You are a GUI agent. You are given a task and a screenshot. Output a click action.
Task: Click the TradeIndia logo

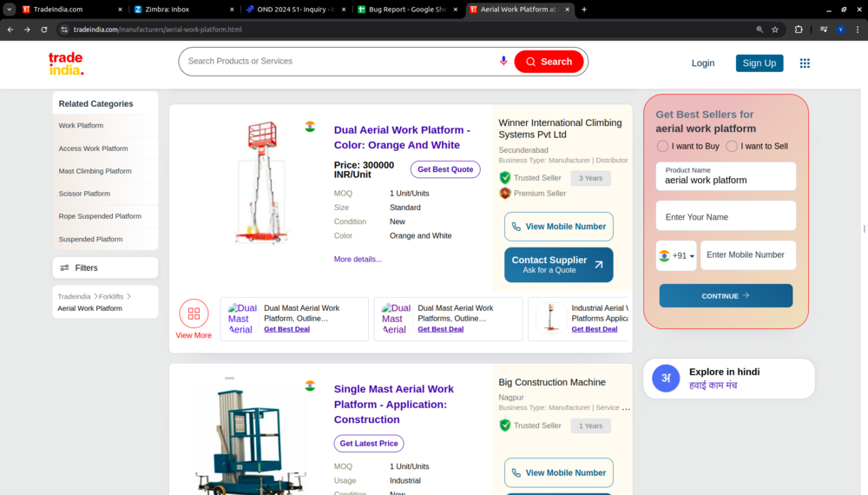click(66, 63)
